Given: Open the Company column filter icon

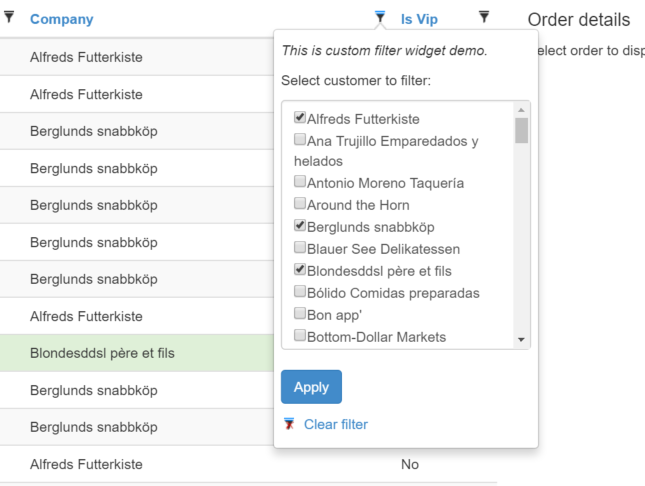Looking at the screenshot, I should [x=380, y=17].
